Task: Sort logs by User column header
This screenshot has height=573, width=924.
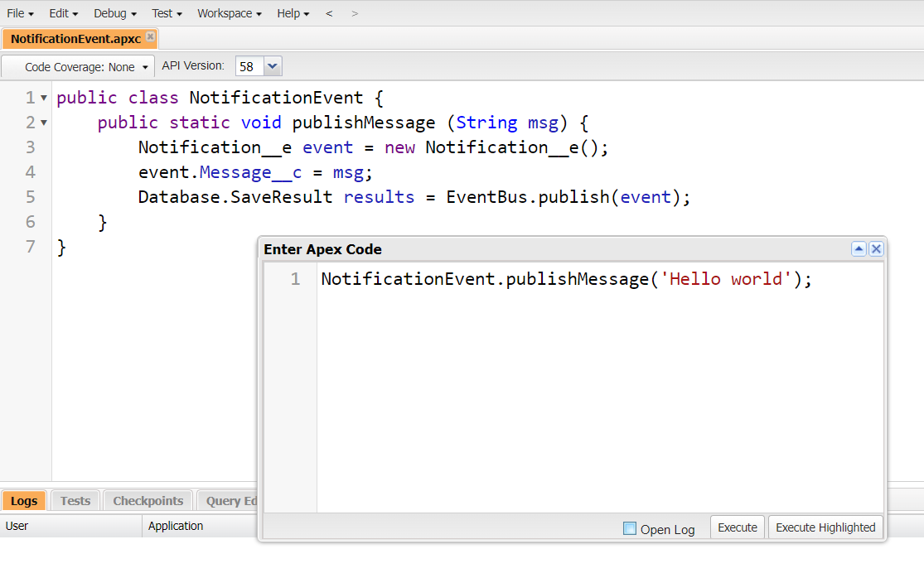Action: [x=70, y=526]
